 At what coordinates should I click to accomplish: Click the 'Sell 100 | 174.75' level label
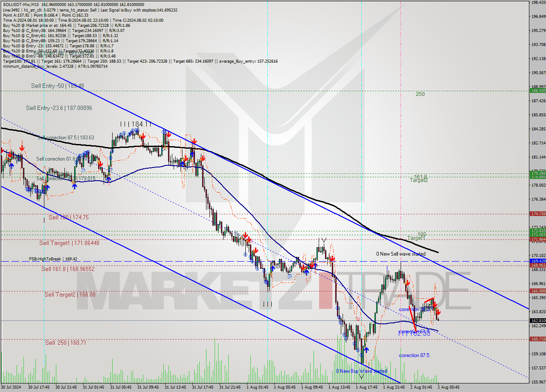(68, 217)
